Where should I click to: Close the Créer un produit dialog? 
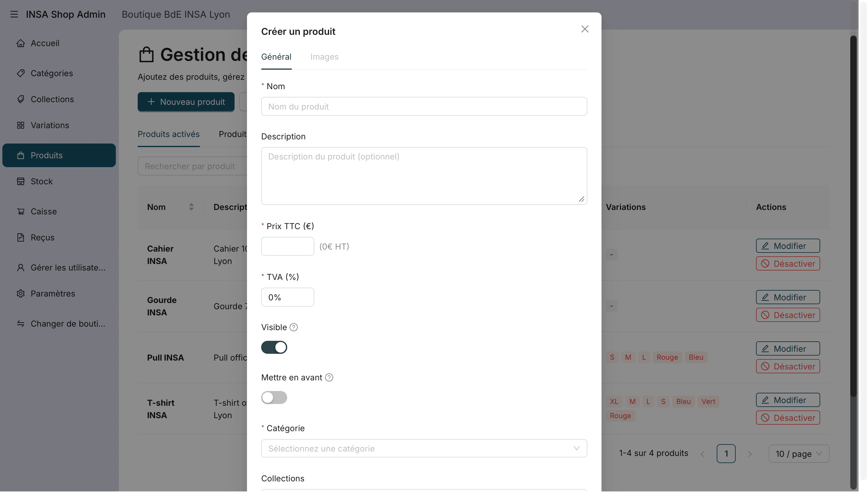tap(585, 29)
